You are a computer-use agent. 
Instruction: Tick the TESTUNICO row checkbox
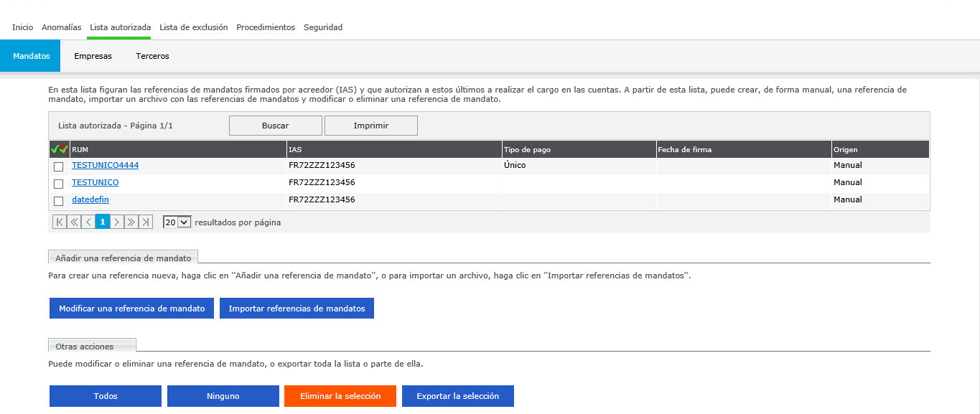pos(59,184)
